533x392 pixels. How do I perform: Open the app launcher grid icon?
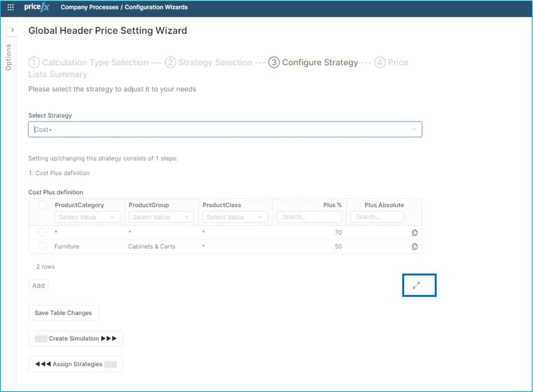click(11, 7)
